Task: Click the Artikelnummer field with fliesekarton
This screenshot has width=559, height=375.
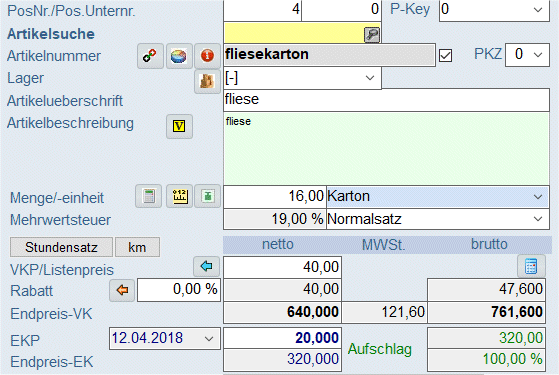Action: coord(329,55)
